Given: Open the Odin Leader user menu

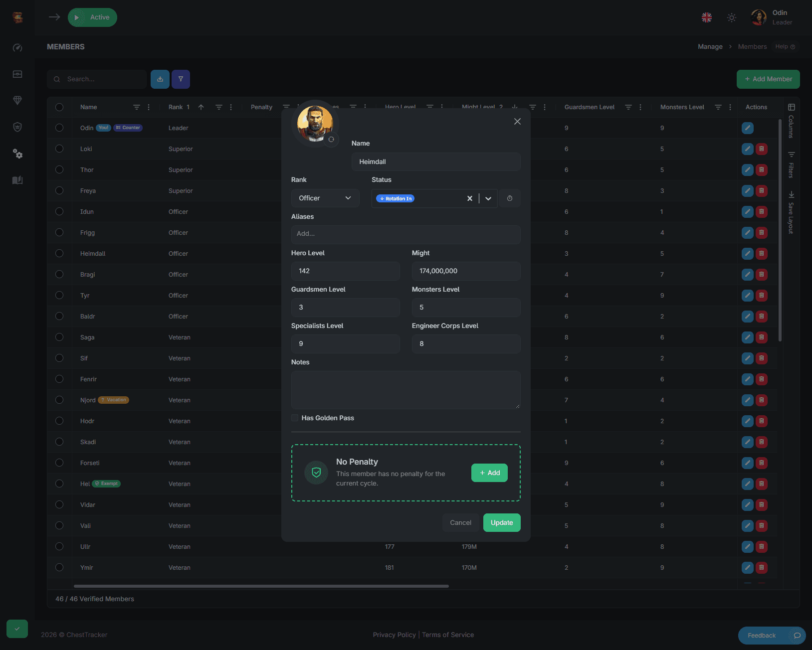Looking at the screenshot, I should (772, 17).
